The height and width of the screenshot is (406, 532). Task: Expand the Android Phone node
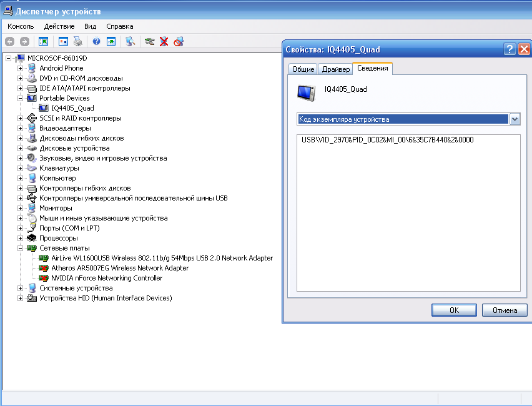click(20, 68)
